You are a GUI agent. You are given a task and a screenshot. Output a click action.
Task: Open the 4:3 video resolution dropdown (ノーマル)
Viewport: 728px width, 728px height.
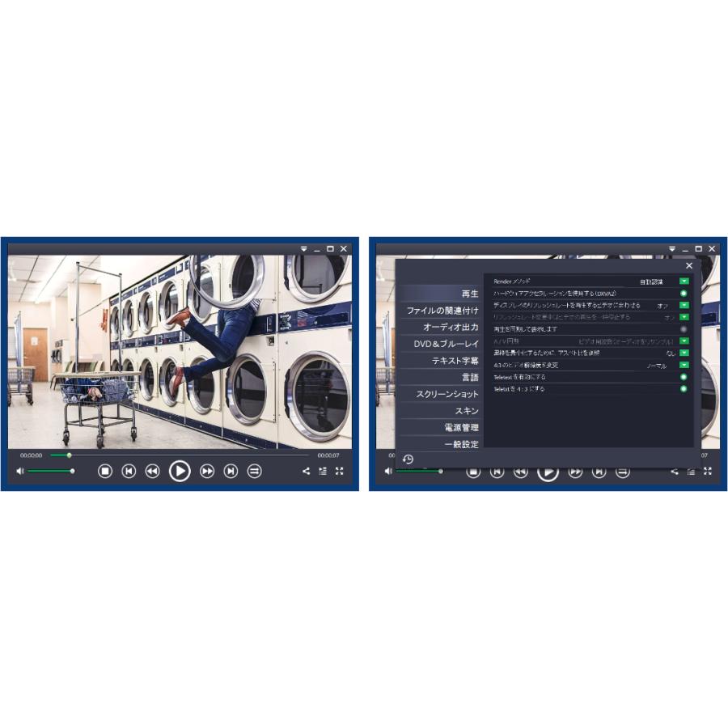point(684,365)
